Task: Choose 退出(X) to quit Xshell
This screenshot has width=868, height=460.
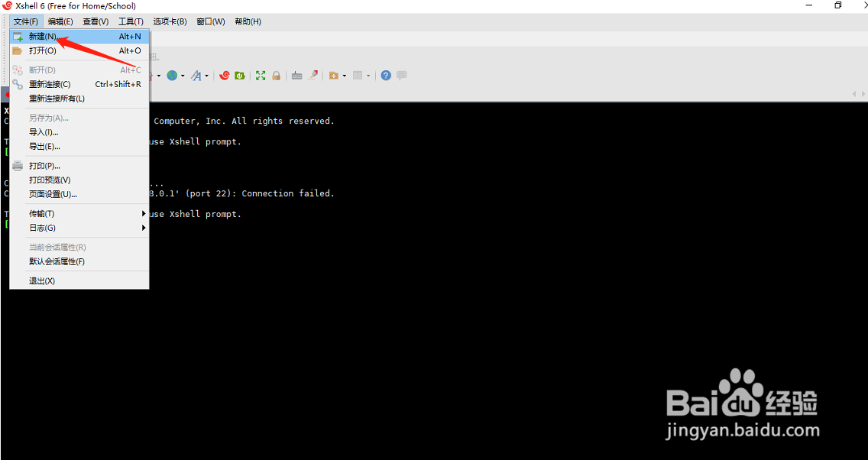Action: coord(79,281)
